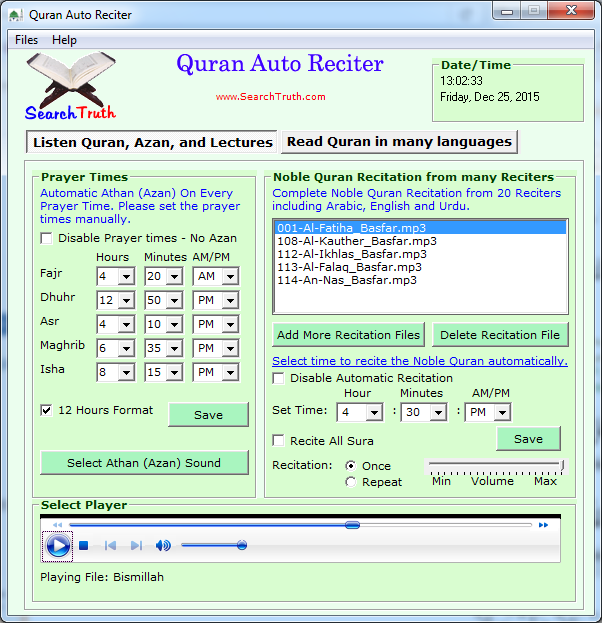
Task: Check Disable Automatic Recitation
Action: click(x=279, y=378)
